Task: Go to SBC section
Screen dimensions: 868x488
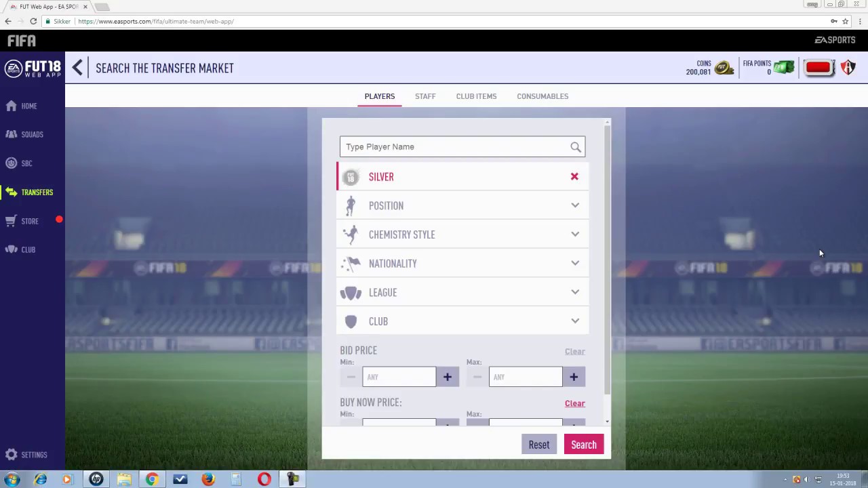Action: point(19,163)
